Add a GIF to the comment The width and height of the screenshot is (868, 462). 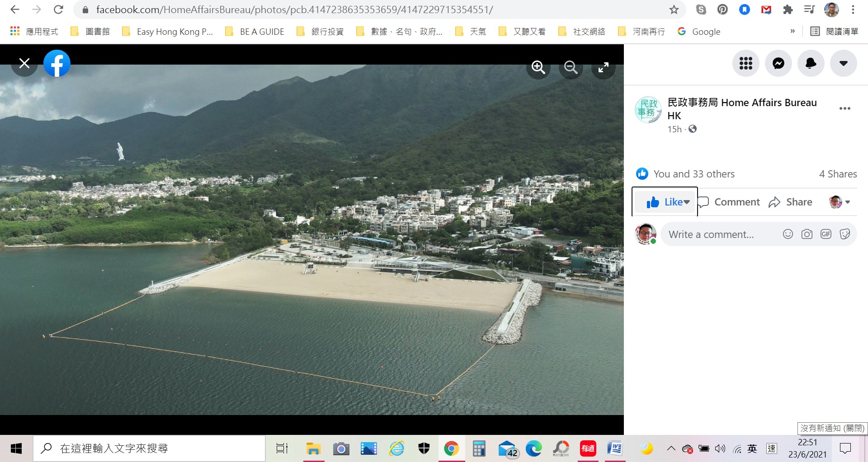point(826,234)
